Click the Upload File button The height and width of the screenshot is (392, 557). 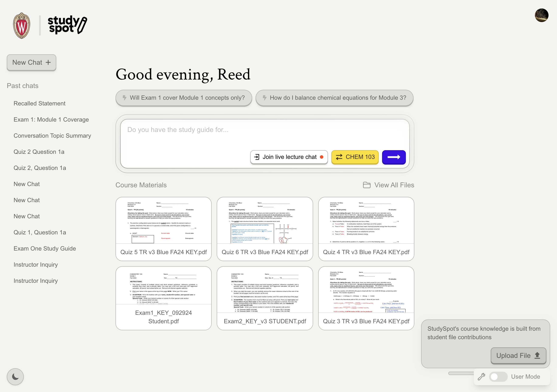point(518,355)
